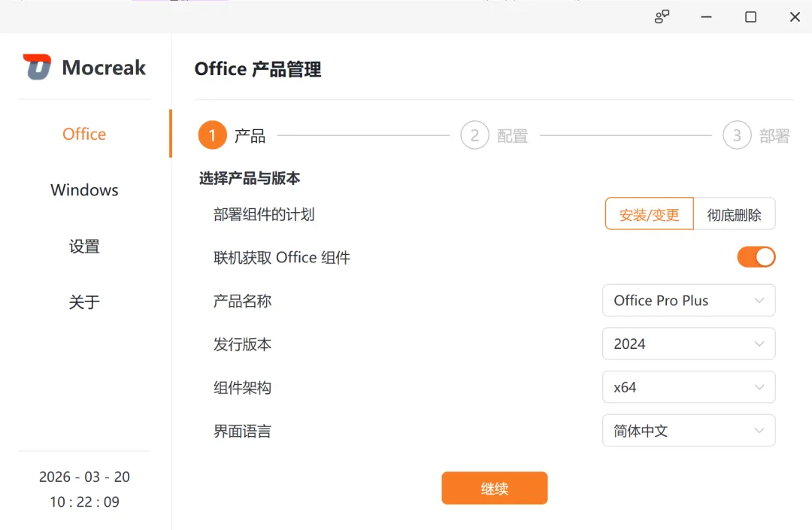Open the 发行版本 2024 dropdown
Image resolution: width=812 pixels, height=530 pixels.
(x=689, y=344)
